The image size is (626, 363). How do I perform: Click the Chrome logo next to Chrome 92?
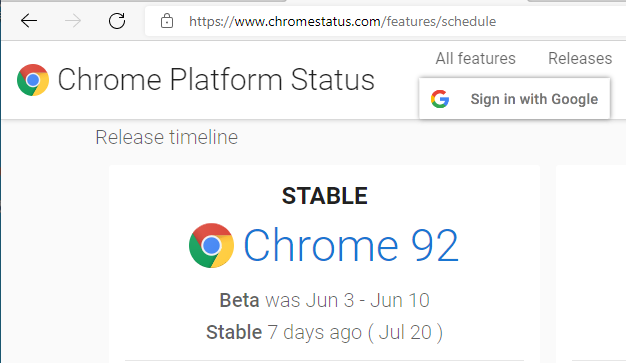(211, 245)
